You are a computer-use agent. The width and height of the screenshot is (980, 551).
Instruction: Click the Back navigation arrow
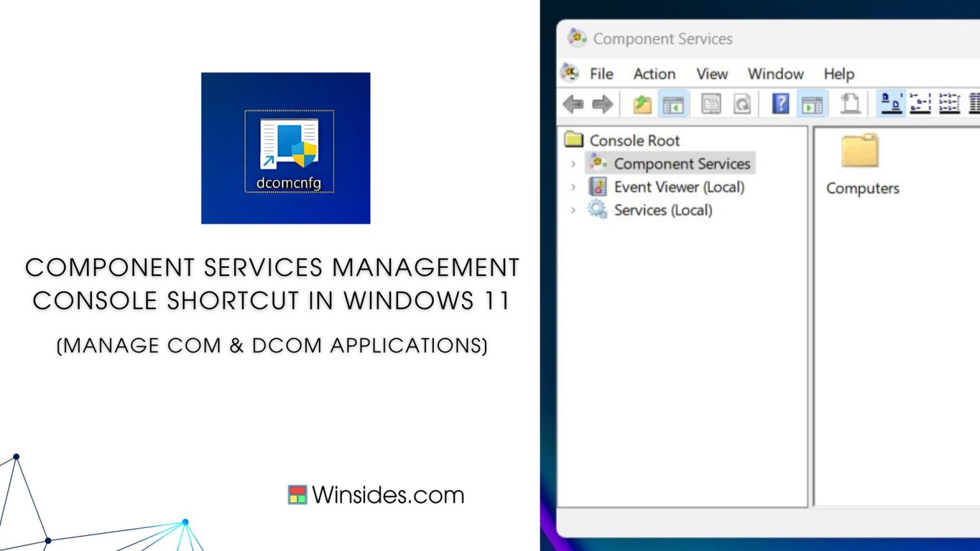pos(574,103)
